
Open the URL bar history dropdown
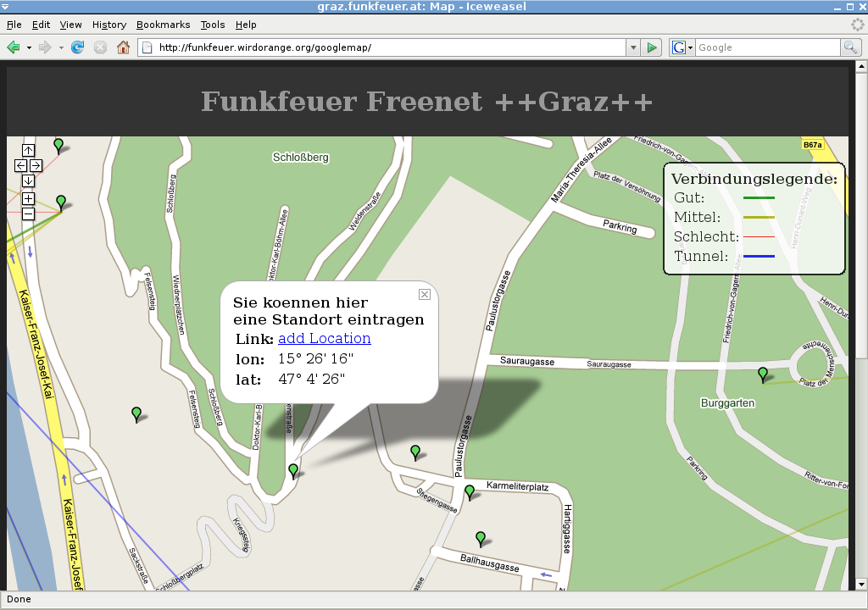(633, 47)
